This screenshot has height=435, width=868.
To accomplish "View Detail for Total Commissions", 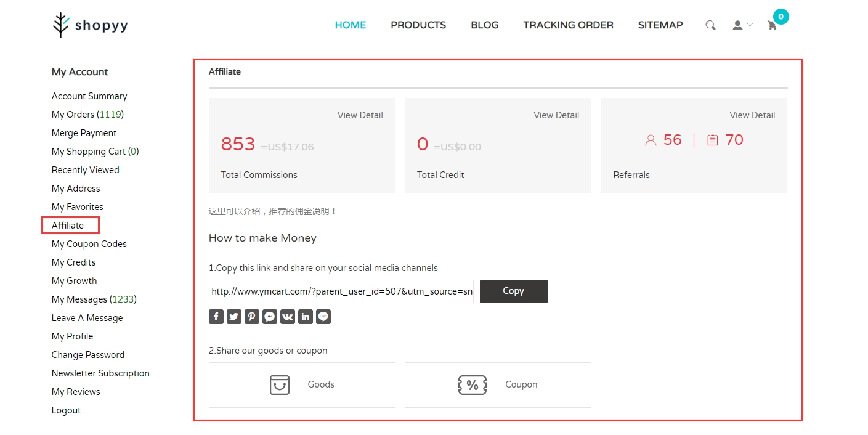I will (x=360, y=115).
